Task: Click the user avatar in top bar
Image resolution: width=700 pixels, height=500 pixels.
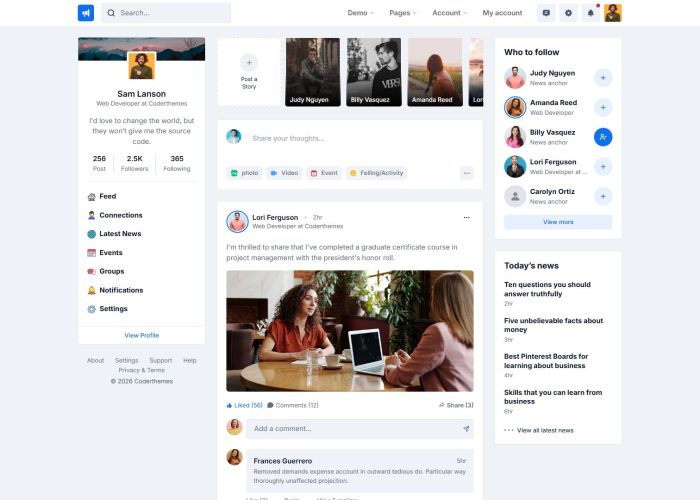Action: coord(613,13)
